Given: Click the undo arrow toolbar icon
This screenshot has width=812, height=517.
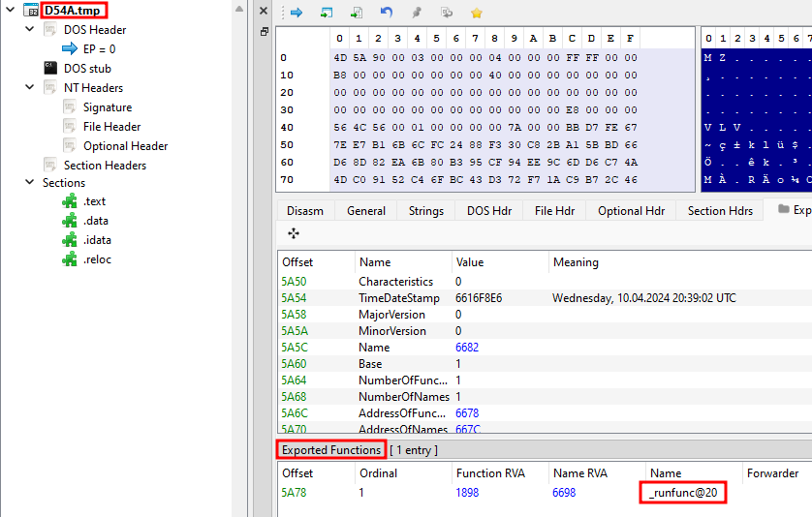Looking at the screenshot, I should pyautogui.click(x=387, y=13).
